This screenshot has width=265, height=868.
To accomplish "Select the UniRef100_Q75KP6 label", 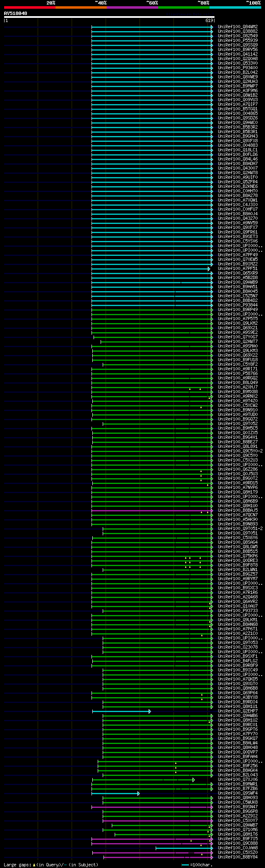I will pos(238,556).
